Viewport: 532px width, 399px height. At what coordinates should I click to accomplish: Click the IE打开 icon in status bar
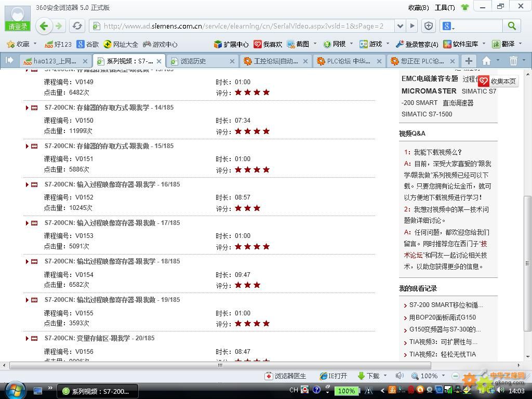pos(333,376)
